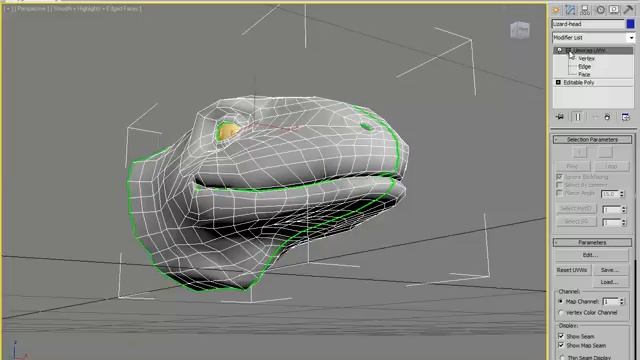The width and height of the screenshot is (640, 360).
Task: Collapse the Unwrap UVW modifier sub-objects
Action: [568, 50]
